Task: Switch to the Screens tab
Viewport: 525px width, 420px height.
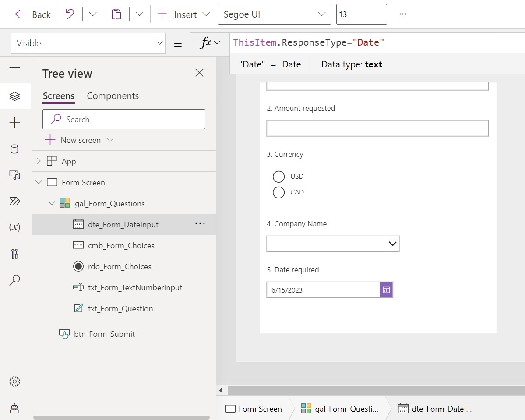Action: (x=58, y=96)
